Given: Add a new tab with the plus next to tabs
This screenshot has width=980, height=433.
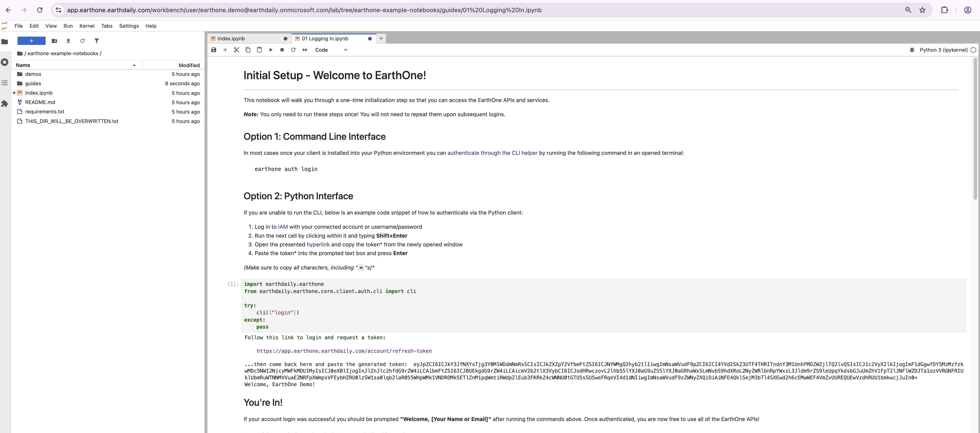Looking at the screenshot, I should coord(381,38).
